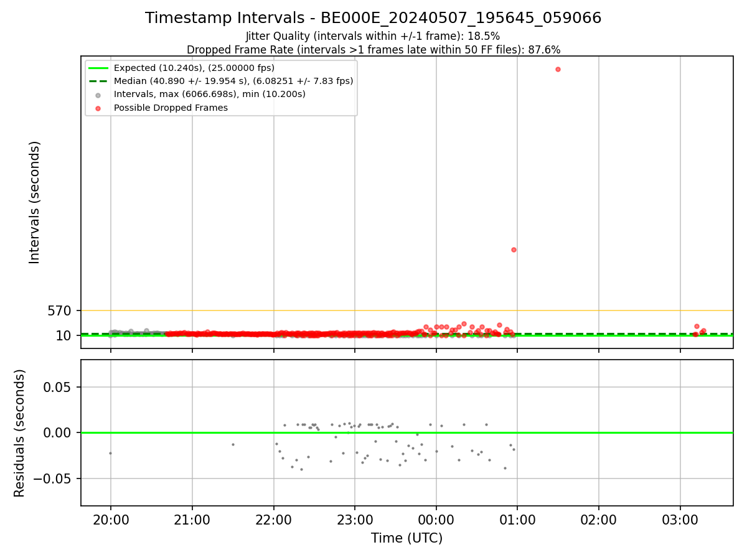The width and height of the screenshot is (747, 560).
Task: Click the 570 y-axis tick label
Action: 59,310
